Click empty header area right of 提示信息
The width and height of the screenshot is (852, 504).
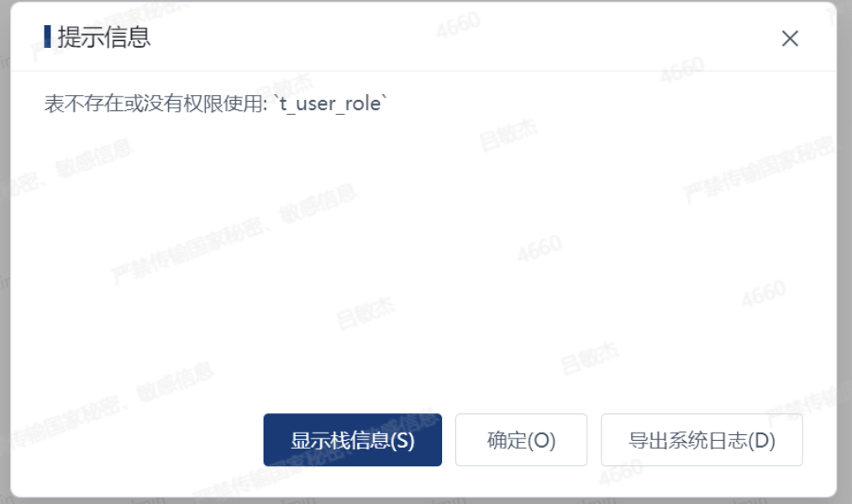pos(462,37)
